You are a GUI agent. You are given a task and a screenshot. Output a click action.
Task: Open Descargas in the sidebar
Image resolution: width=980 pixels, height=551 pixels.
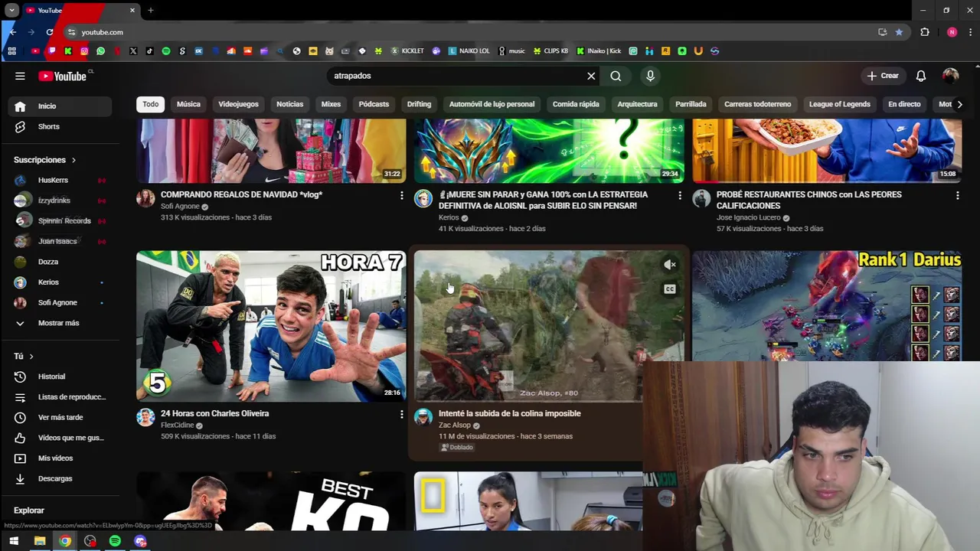61,478
